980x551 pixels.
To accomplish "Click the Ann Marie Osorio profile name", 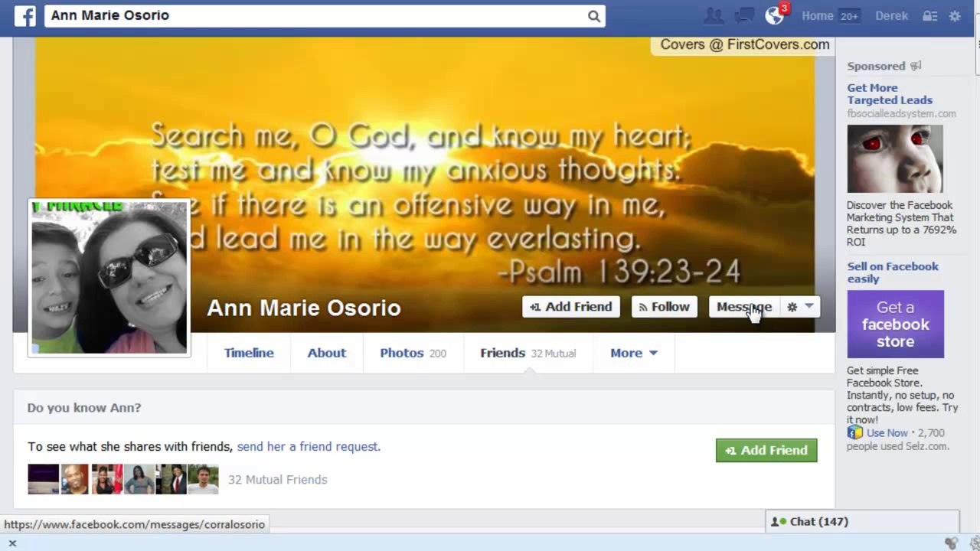I will point(304,308).
